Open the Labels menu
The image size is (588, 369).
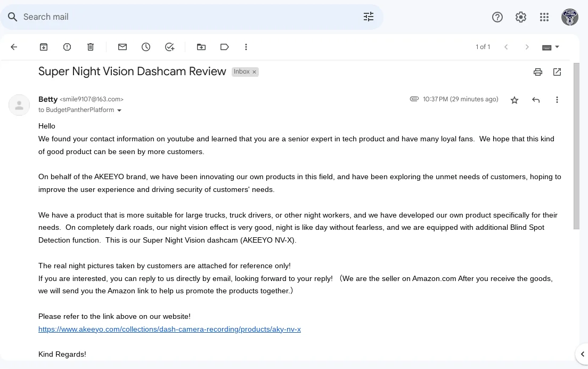click(225, 47)
